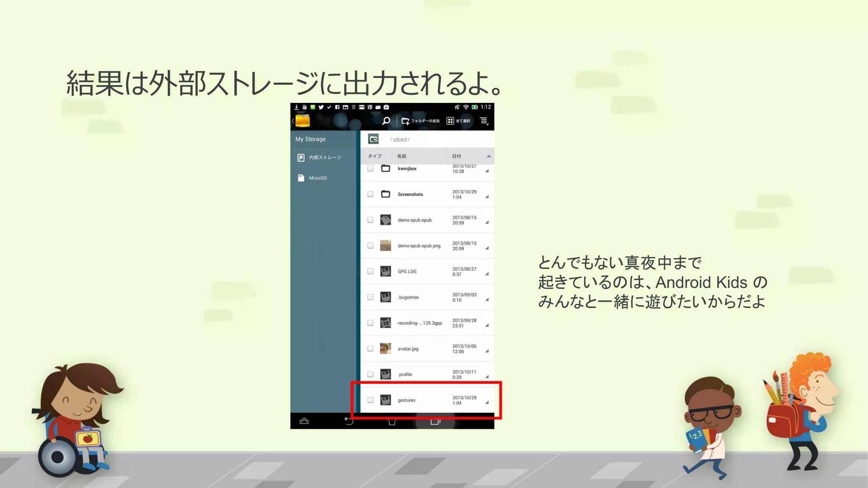Image resolution: width=868 pixels, height=488 pixels.
Task: Tap the recording 3gpp video icon
Action: tap(386, 323)
